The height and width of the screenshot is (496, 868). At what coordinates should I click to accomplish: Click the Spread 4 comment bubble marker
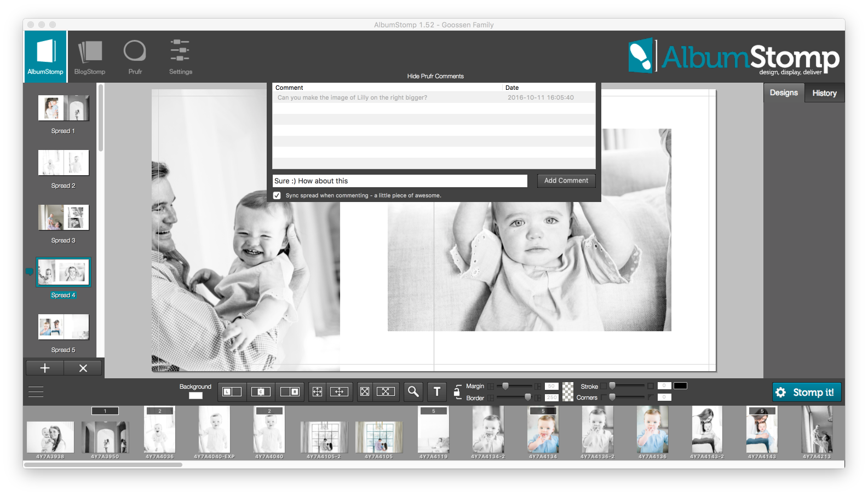click(x=30, y=272)
